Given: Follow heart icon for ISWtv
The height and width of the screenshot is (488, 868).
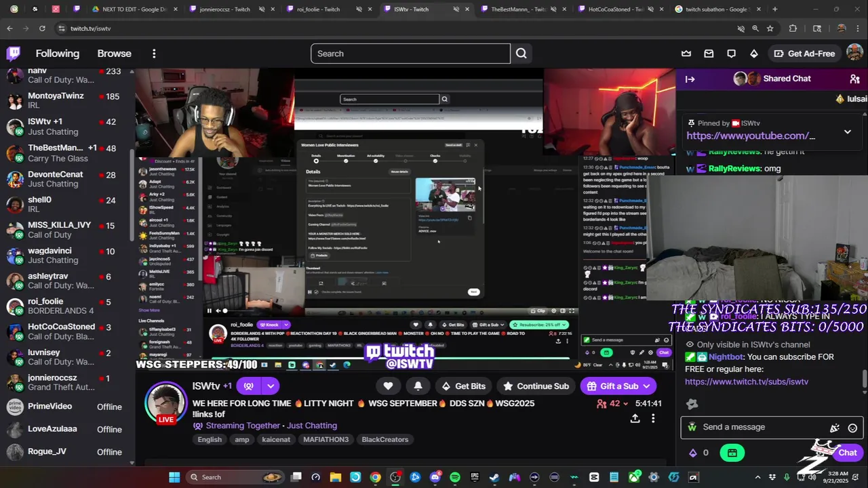Looking at the screenshot, I should click(x=388, y=386).
